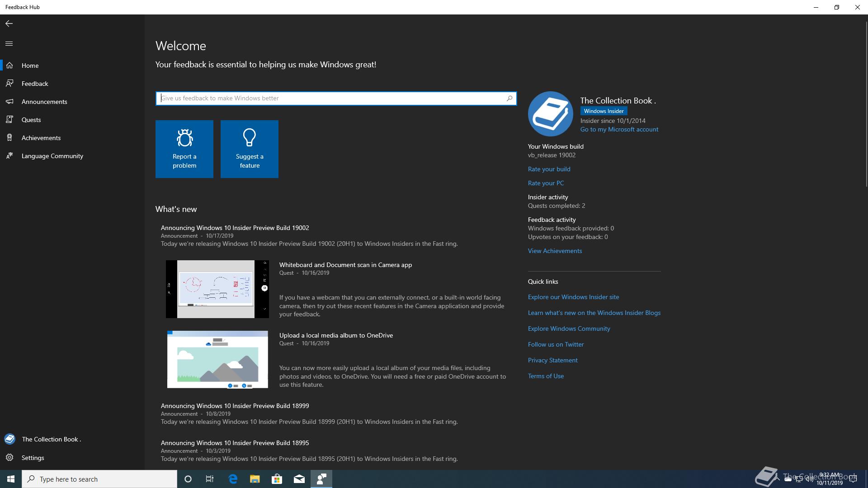Click the Feedback Hub taskbar icon

point(321,479)
